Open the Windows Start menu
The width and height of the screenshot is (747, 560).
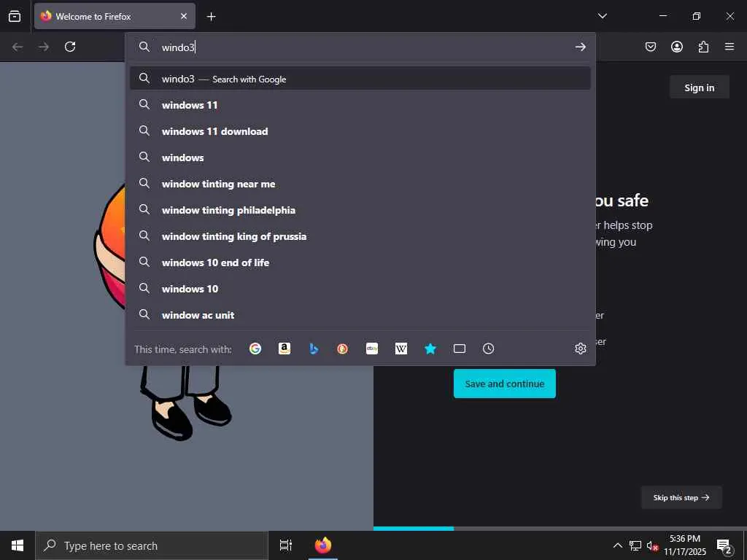pos(18,545)
